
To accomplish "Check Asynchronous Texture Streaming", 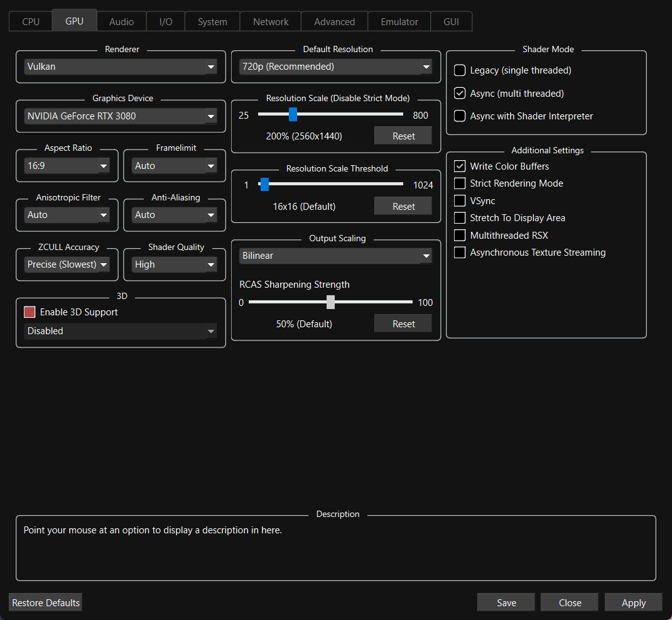I will coord(460,253).
